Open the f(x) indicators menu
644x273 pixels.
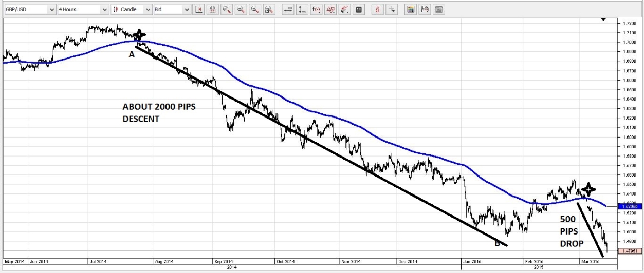coord(317,9)
